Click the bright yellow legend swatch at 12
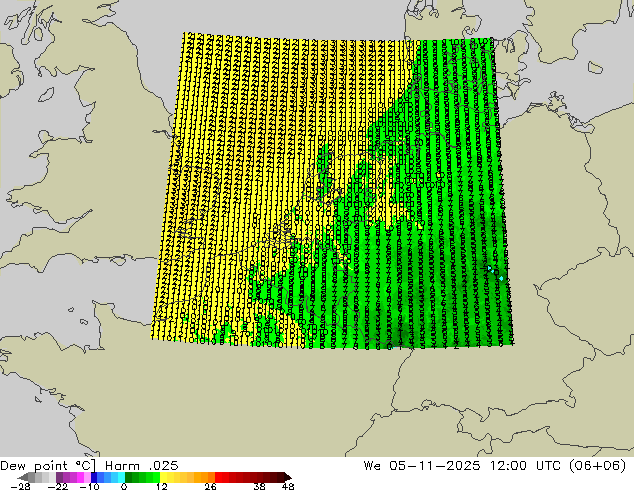The height and width of the screenshot is (490, 634). click(x=163, y=477)
